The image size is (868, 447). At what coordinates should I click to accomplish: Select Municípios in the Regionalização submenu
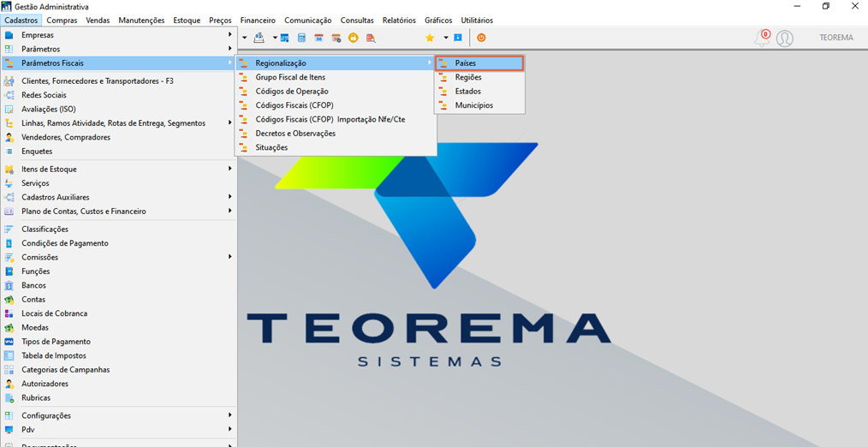[479, 105]
